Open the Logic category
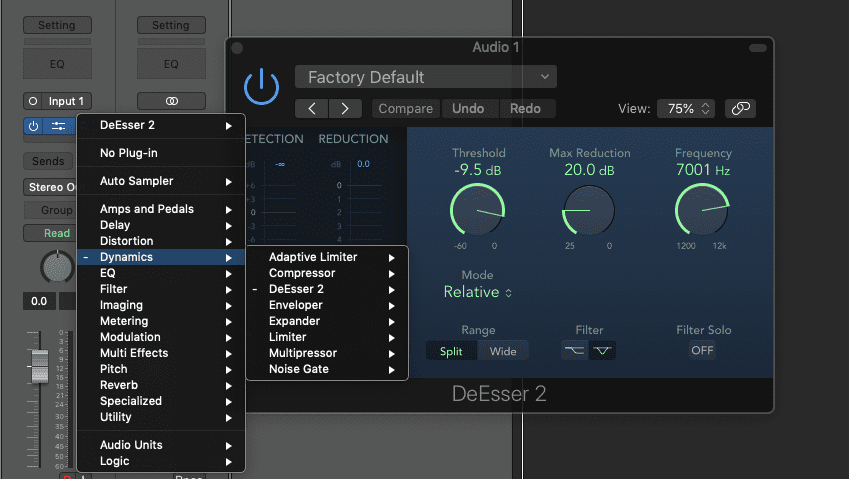 point(161,461)
